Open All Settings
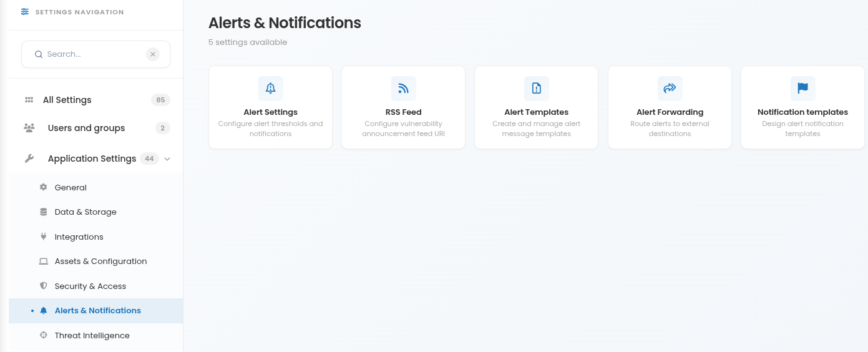 point(67,100)
